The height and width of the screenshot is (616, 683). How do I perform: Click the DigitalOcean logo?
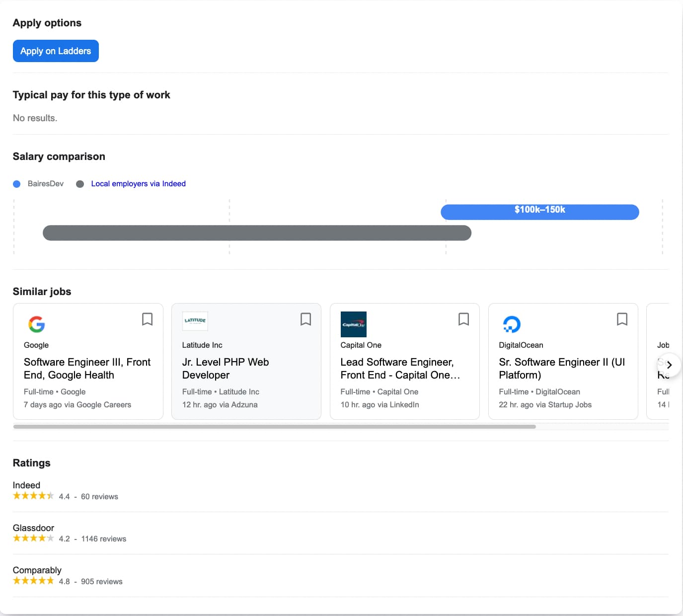[512, 324]
